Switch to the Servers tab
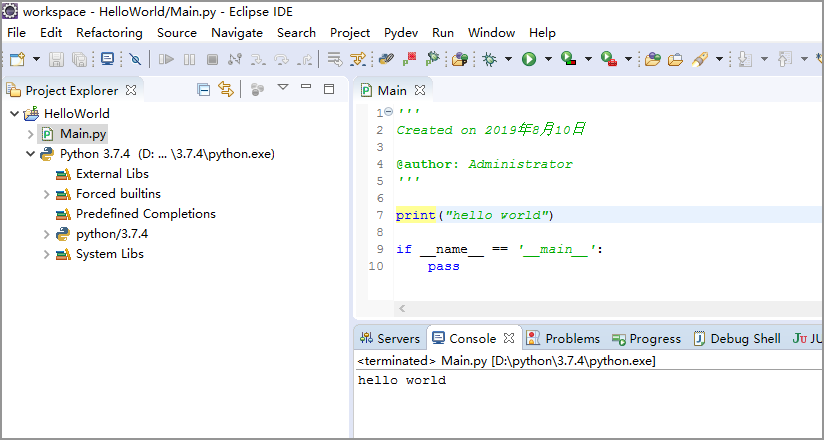Image resolution: width=824 pixels, height=440 pixels. tap(390, 339)
